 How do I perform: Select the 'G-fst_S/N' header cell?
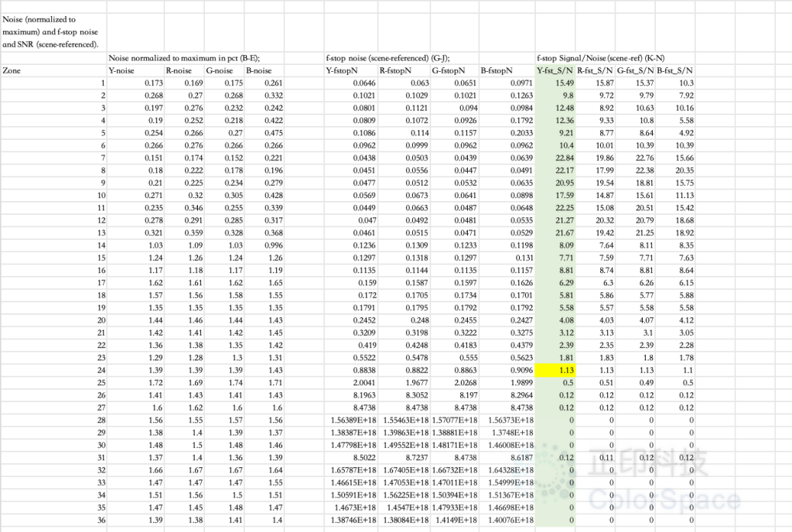pyautogui.click(x=636, y=70)
